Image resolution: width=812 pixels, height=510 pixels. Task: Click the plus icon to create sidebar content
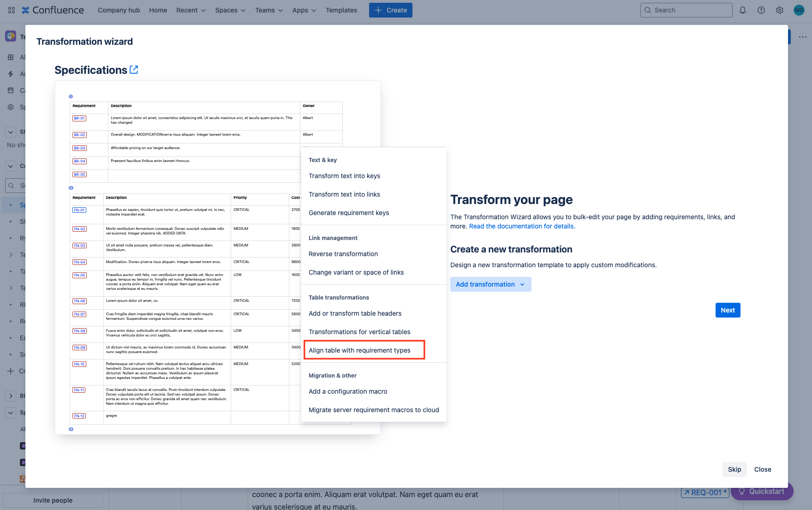(x=10, y=371)
